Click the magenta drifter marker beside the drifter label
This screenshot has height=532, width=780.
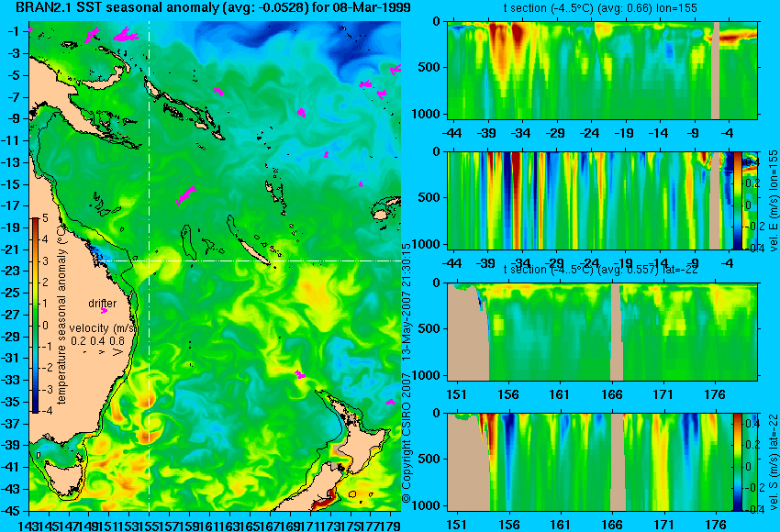(x=104, y=311)
